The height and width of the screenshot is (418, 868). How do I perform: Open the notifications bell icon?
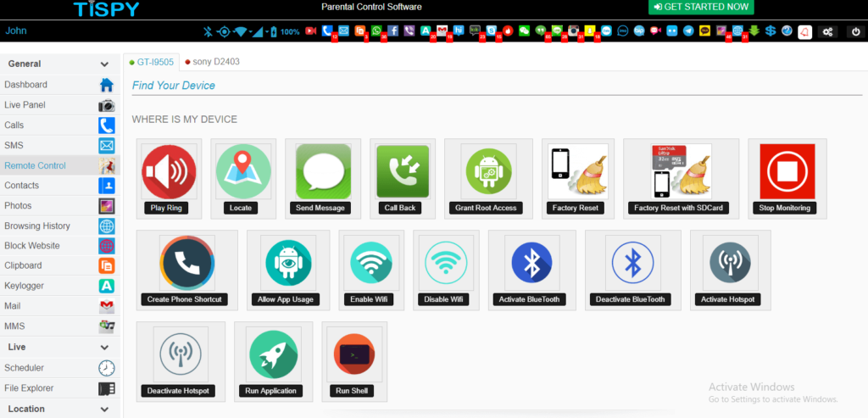tap(805, 32)
